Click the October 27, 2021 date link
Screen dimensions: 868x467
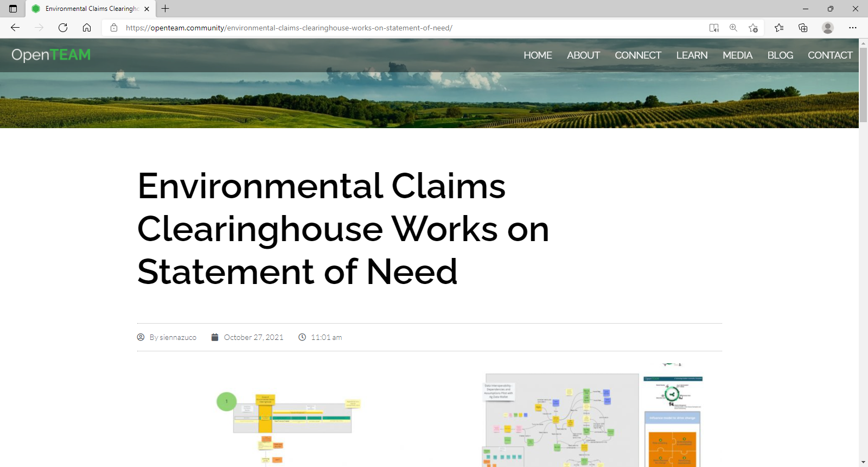(253, 337)
